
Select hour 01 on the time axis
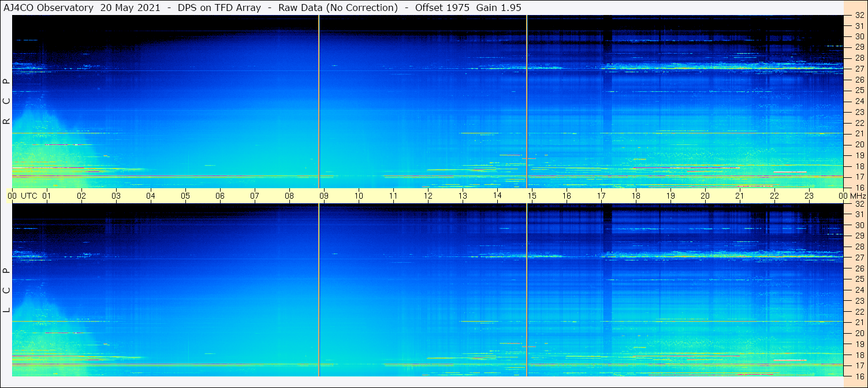(x=47, y=196)
